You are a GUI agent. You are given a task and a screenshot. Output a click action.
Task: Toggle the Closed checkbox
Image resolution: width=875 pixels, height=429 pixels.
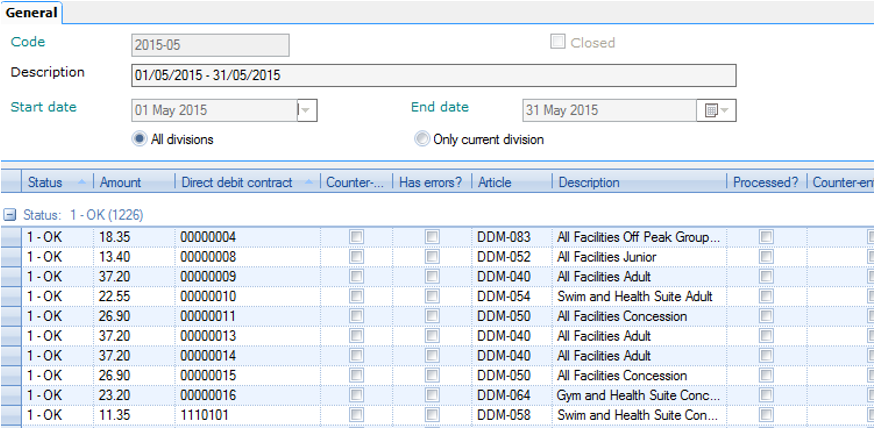coord(557,43)
